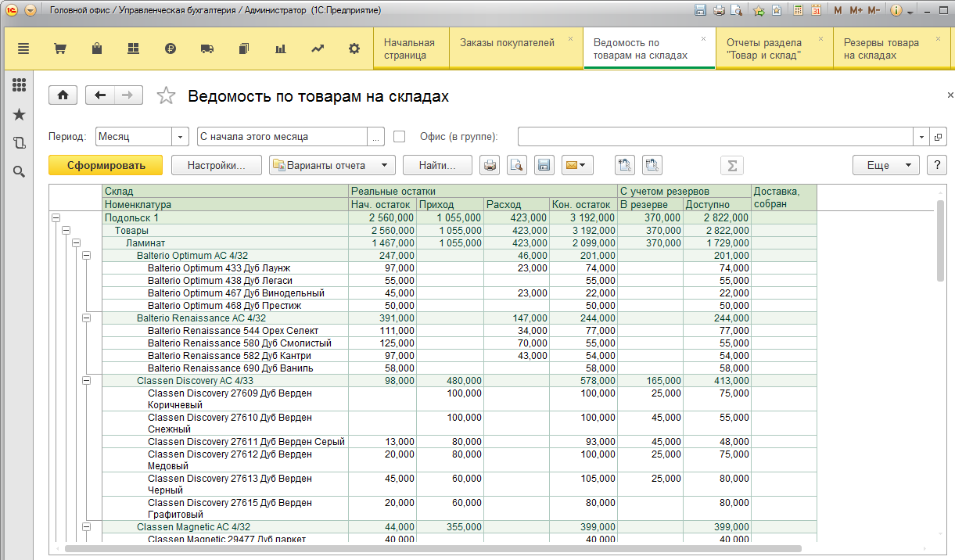Open the ruble money section icon
955x560 pixels.
[171, 48]
